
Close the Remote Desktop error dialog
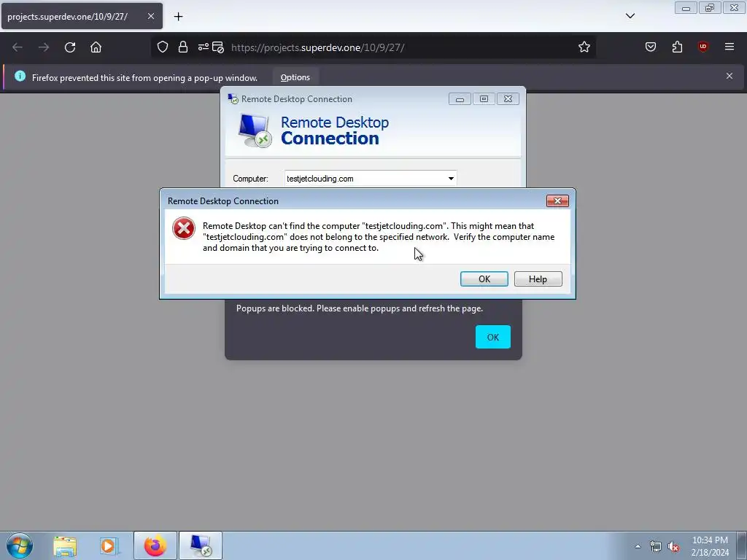pos(557,201)
